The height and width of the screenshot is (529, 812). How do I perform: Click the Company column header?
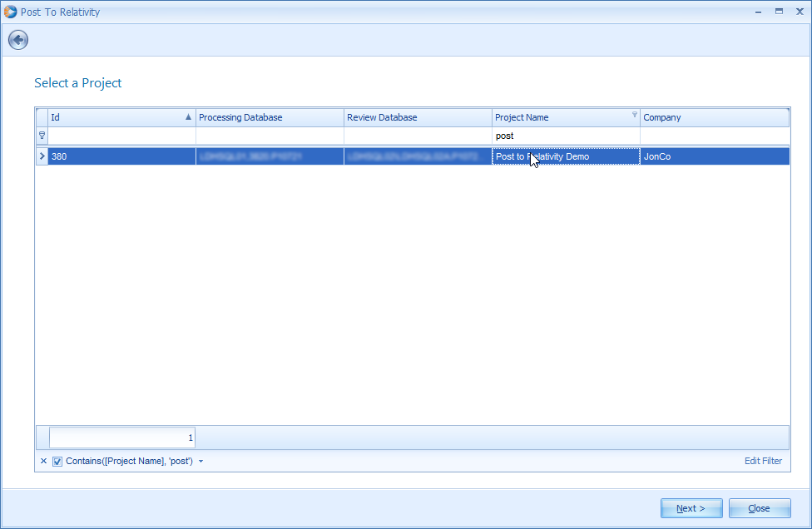tap(715, 117)
